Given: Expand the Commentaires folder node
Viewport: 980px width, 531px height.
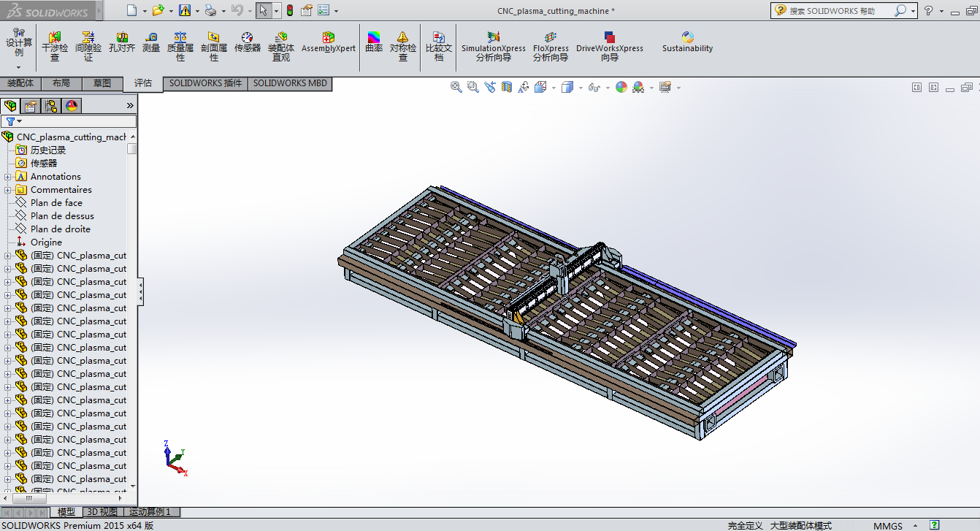Looking at the screenshot, I should 8,190.
